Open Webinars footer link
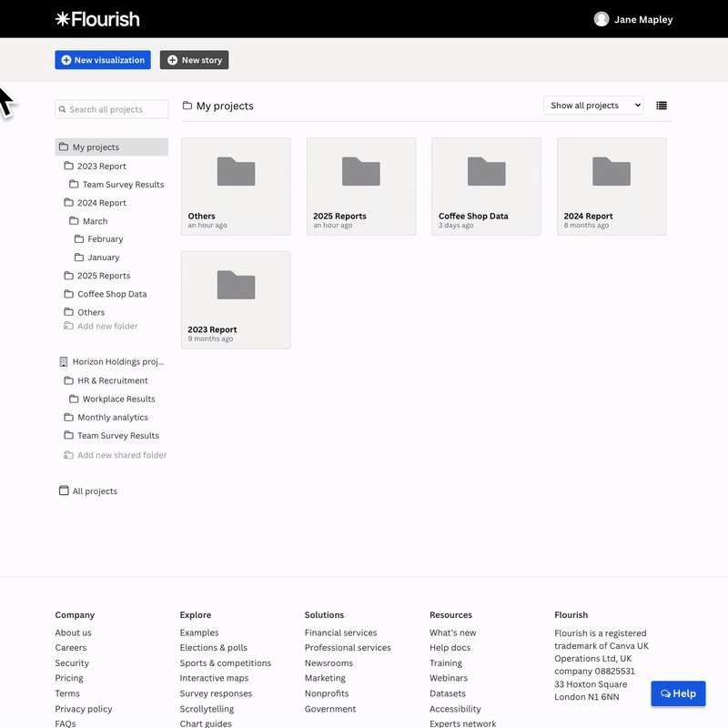The image size is (728, 728). [x=449, y=678]
